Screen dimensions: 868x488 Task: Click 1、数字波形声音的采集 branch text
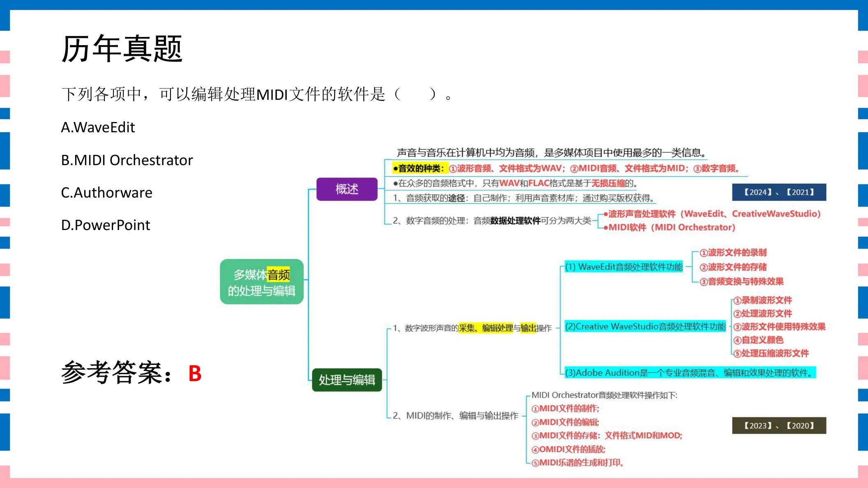[472, 328]
